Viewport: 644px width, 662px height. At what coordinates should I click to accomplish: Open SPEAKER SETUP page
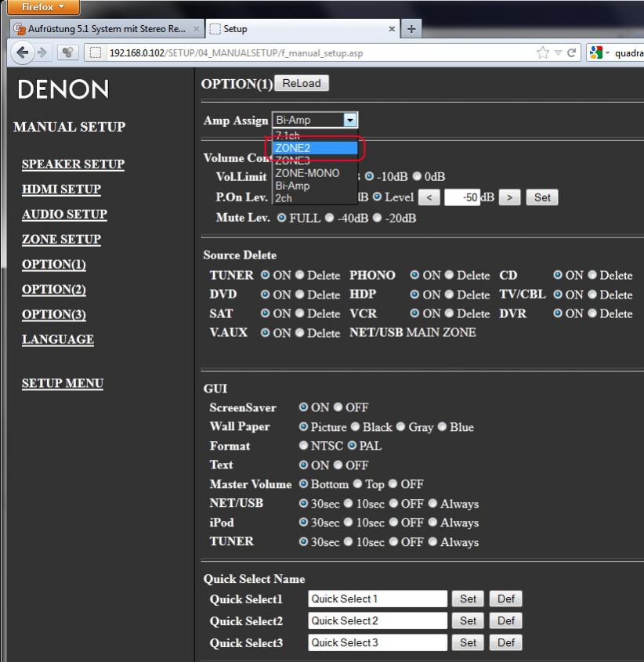click(73, 165)
